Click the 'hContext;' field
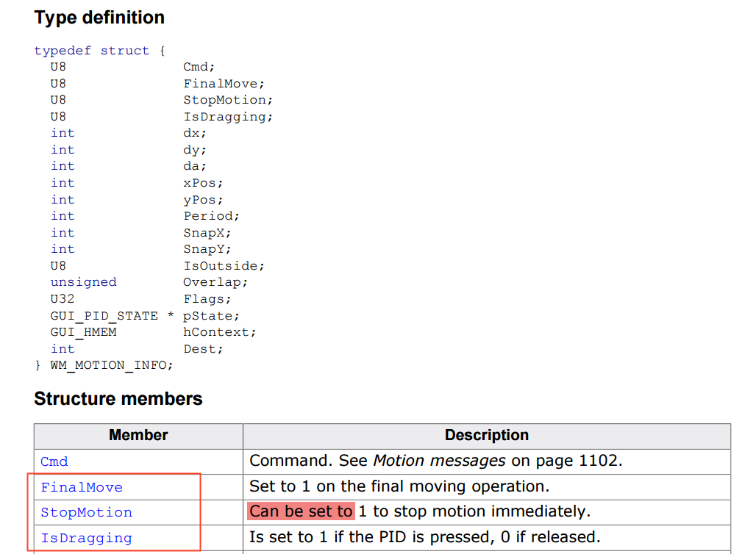 click(x=219, y=332)
